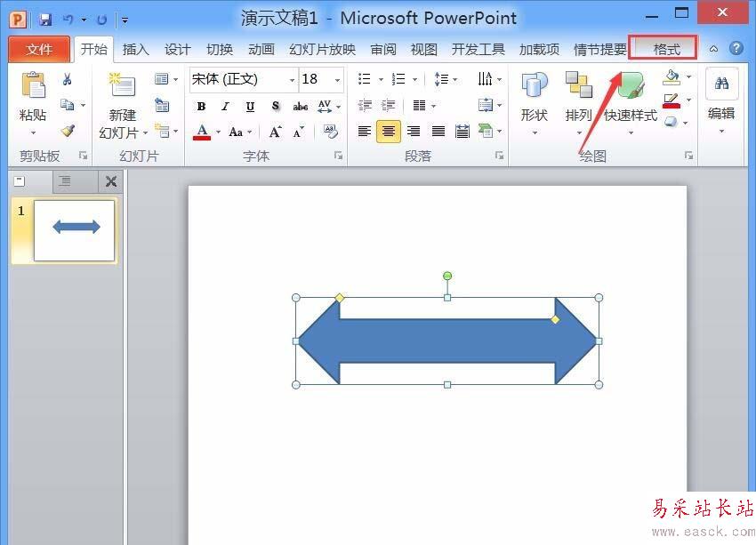
Task: Click the Editing binoculars icon
Action: [721, 84]
